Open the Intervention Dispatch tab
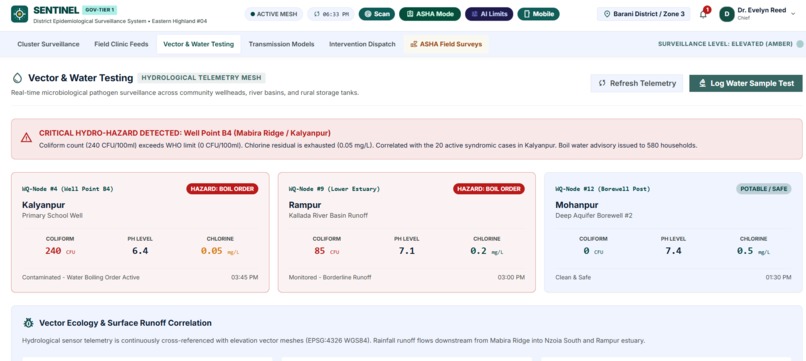 tap(362, 44)
